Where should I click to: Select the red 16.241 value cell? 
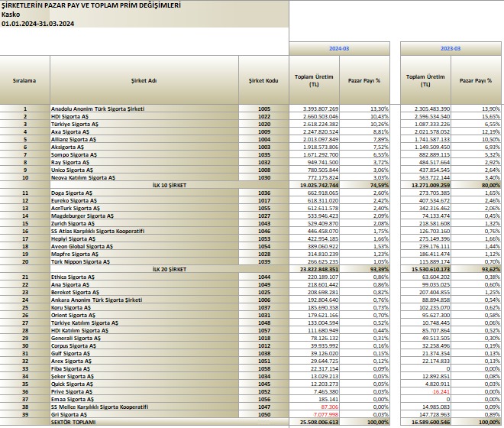(x=425, y=391)
